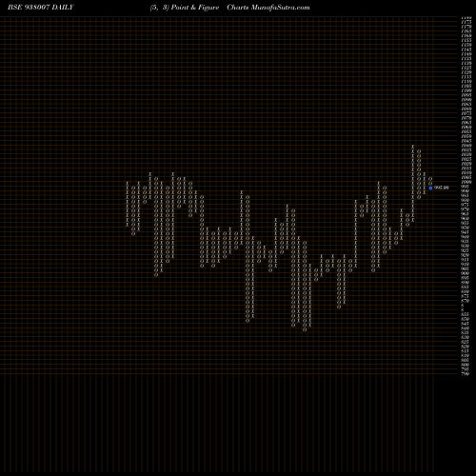Click the Charts MunafaSutra.com text
476x476 pixels.
(x=268, y=8)
